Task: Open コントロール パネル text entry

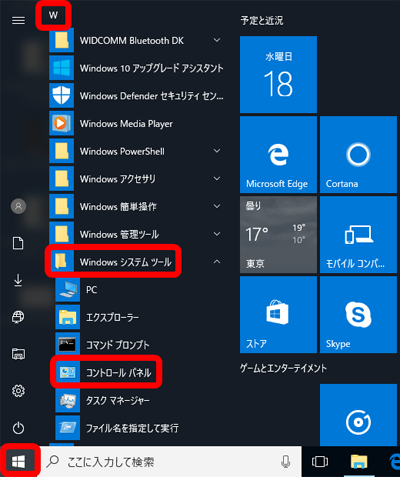Action: point(119,373)
